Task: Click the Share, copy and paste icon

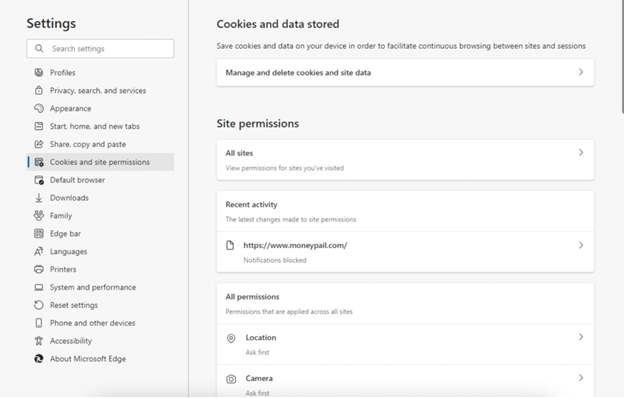Action: click(39, 144)
